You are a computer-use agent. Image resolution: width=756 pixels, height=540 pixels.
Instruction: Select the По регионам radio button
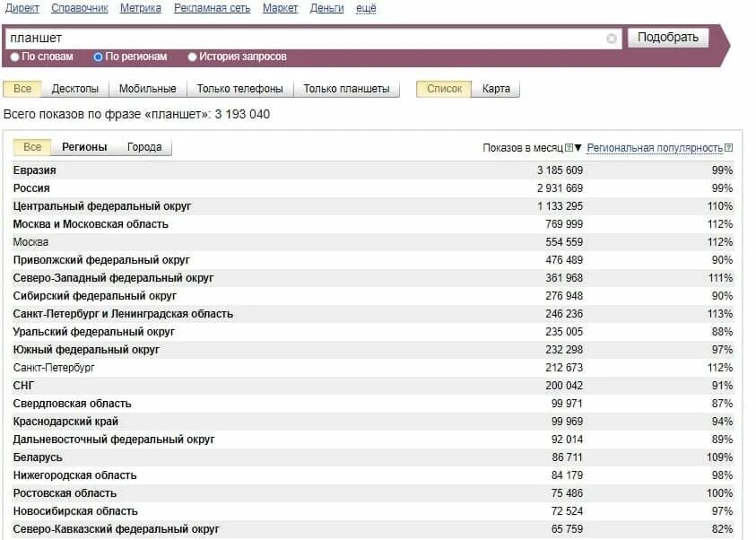(x=98, y=57)
